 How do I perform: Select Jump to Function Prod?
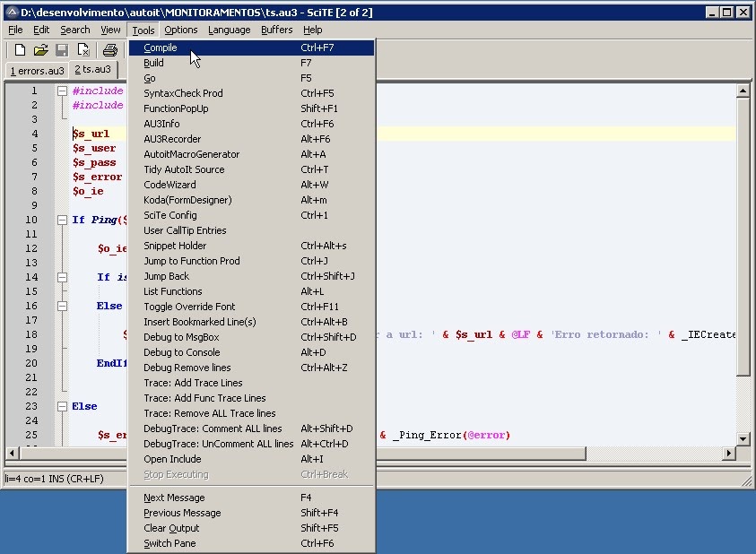click(x=251, y=262)
